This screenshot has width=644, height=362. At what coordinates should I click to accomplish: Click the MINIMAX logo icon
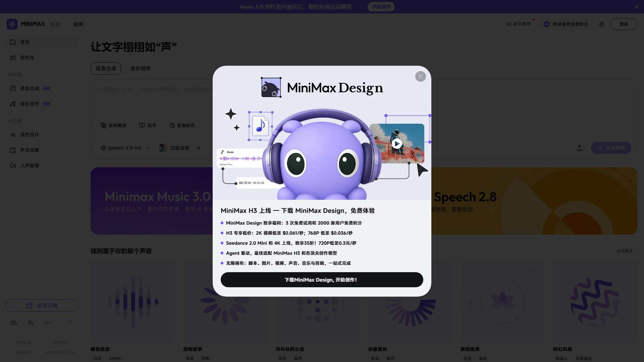12,24
